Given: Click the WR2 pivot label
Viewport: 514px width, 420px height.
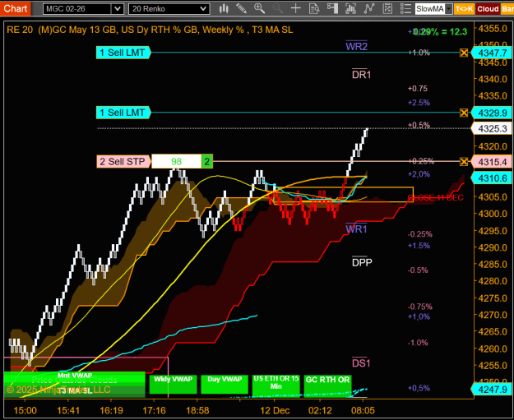Looking at the screenshot, I should (357, 46).
